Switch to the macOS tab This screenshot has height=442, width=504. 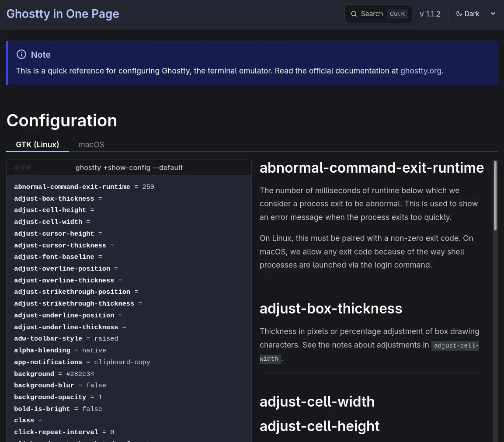pos(91,145)
